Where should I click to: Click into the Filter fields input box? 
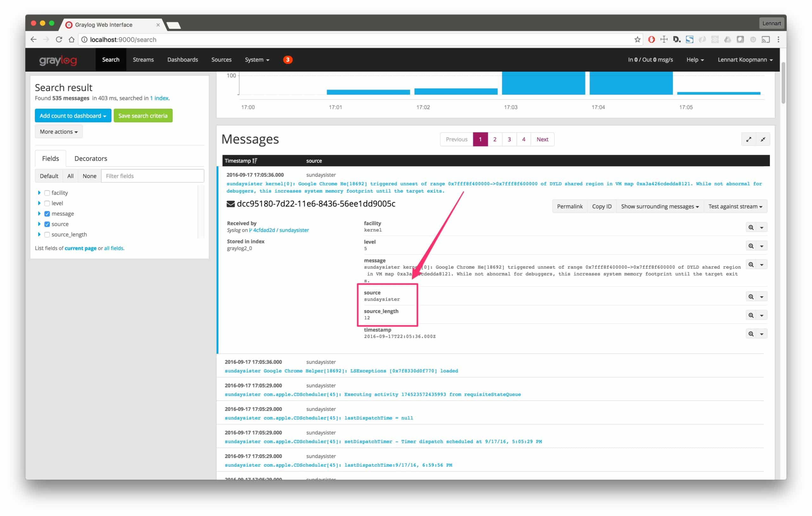click(x=153, y=176)
